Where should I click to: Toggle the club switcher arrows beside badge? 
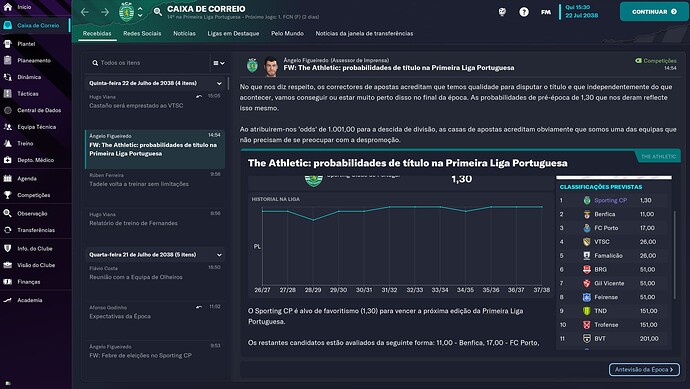(140, 12)
